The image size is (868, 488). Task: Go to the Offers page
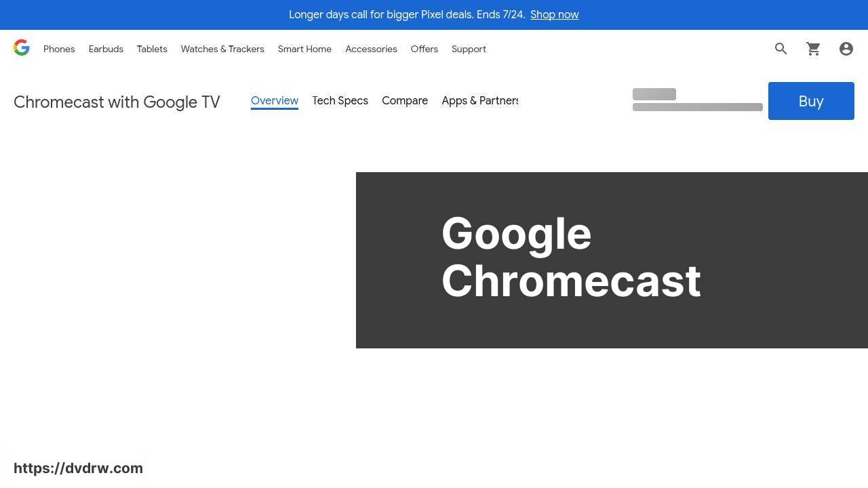pyautogui.click(x=425, y=49)
